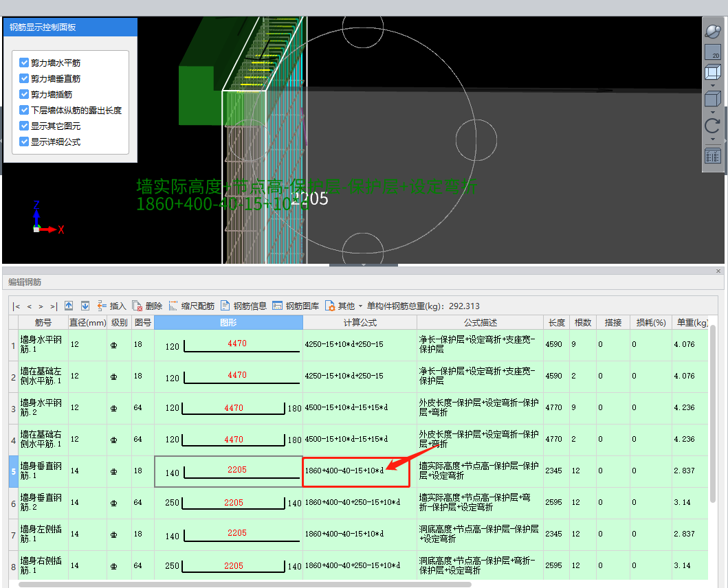
Task: Open the display settings checklist icon
Action: 713,156
